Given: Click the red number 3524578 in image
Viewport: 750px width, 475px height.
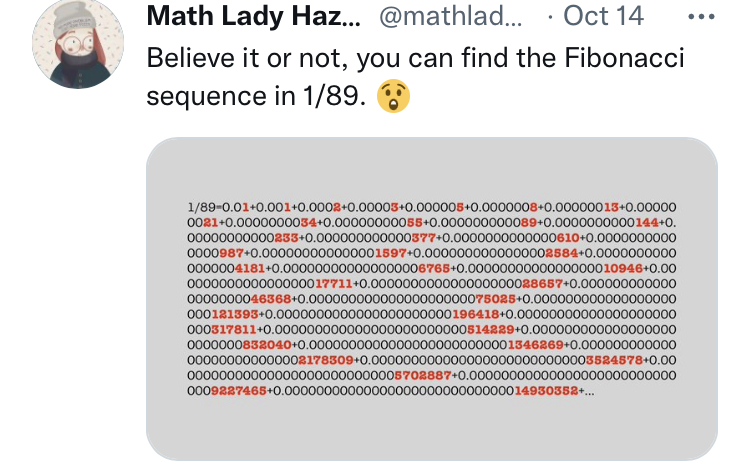Looking at the screenshot, I should click(x=615, y=359).
